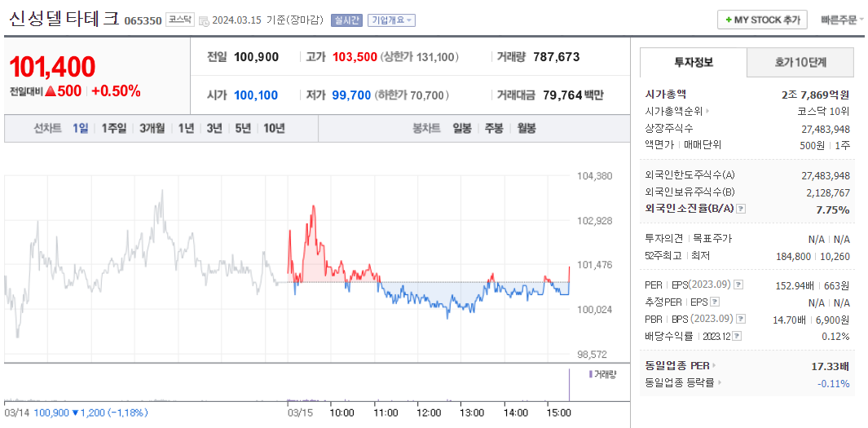Image resolution: width=868 pixels, height=428 pixels.
Task: Open help icon beside 추정PER EPS
Action: pyautogui.click(x=716, y=302)
